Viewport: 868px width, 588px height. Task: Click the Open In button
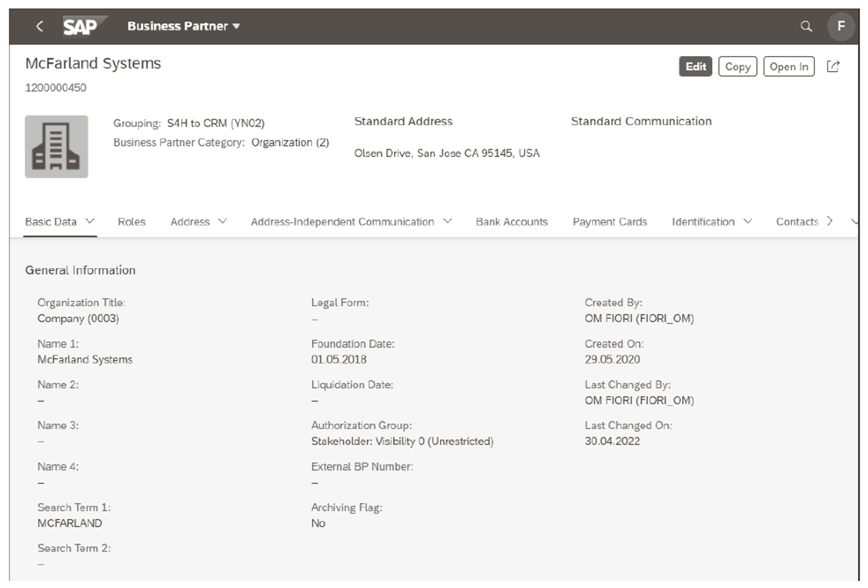click(789, 66)
